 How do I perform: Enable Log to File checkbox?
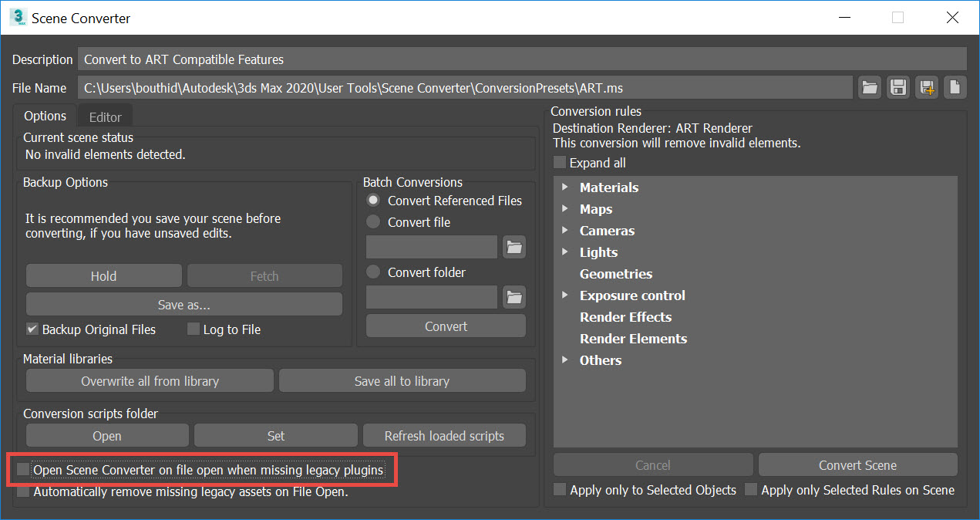coord(194,329)
